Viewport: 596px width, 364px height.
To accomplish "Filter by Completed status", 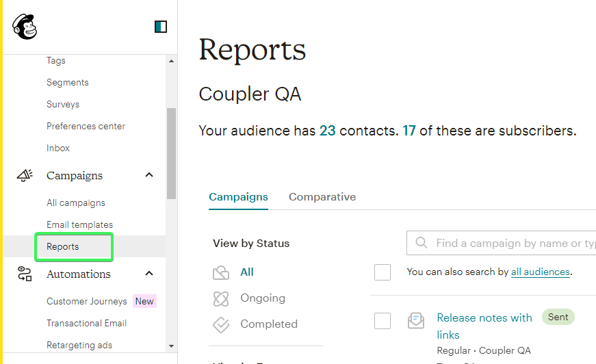I will coord(269,324).
